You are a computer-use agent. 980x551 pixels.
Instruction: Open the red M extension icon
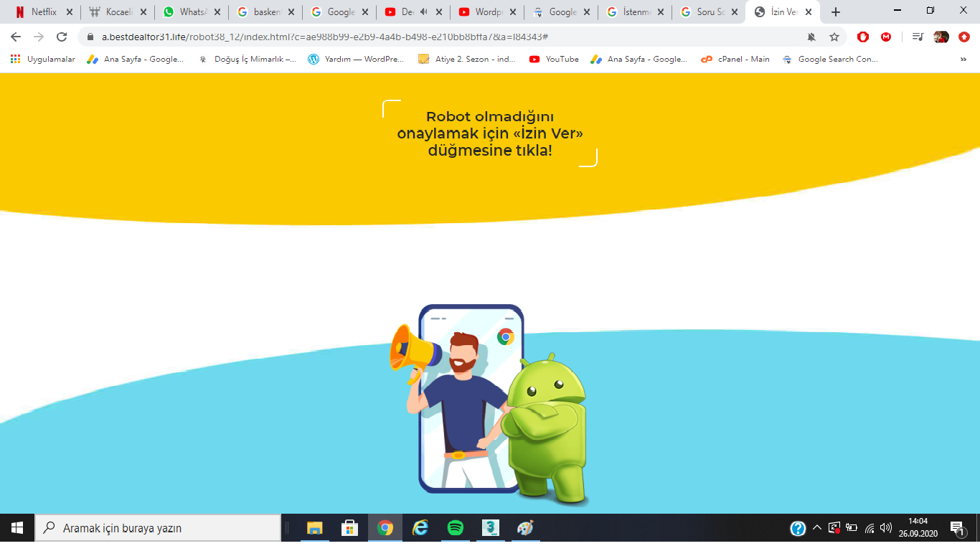click(886, 37)
